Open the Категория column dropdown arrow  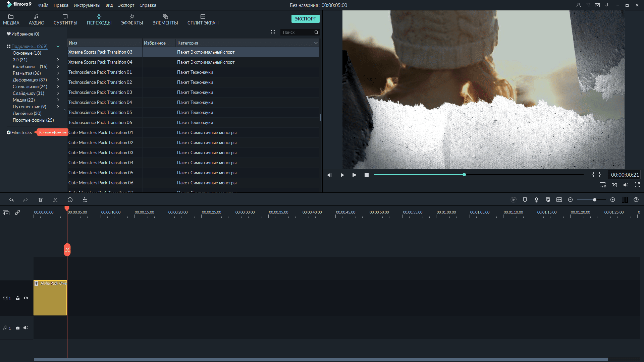click(x=316, y=43)
